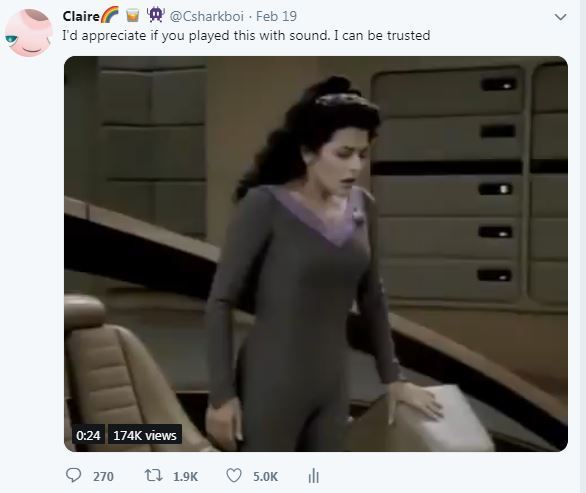
Task: Expand the tweet options chevron
Action: [x=560, y=17]
